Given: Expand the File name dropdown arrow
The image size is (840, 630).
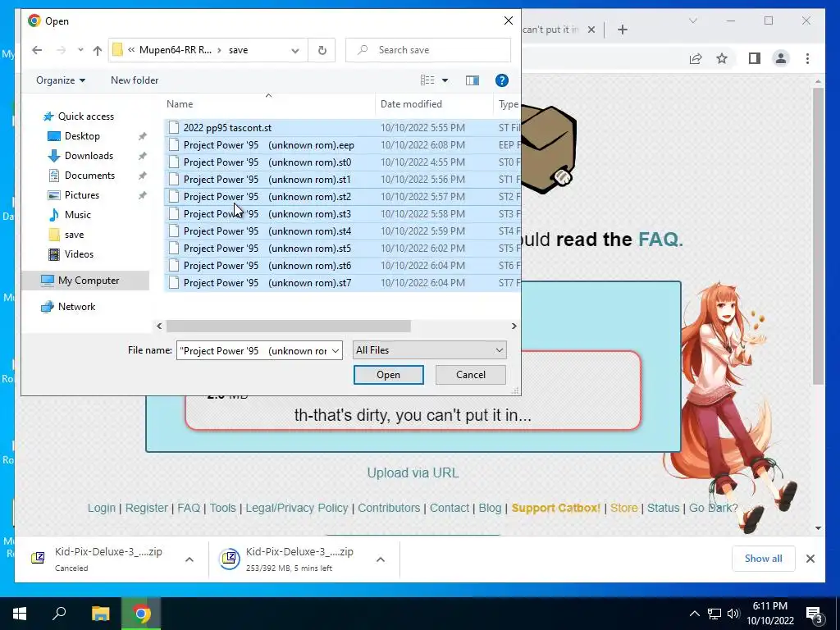Looking at the screenshot, I should [x=336, y=350].
